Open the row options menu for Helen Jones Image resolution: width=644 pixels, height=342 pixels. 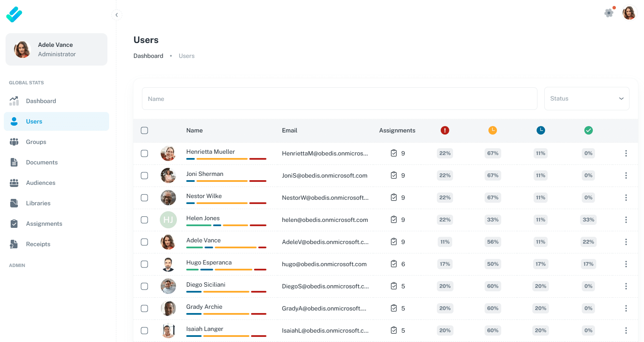coord(626,220)
